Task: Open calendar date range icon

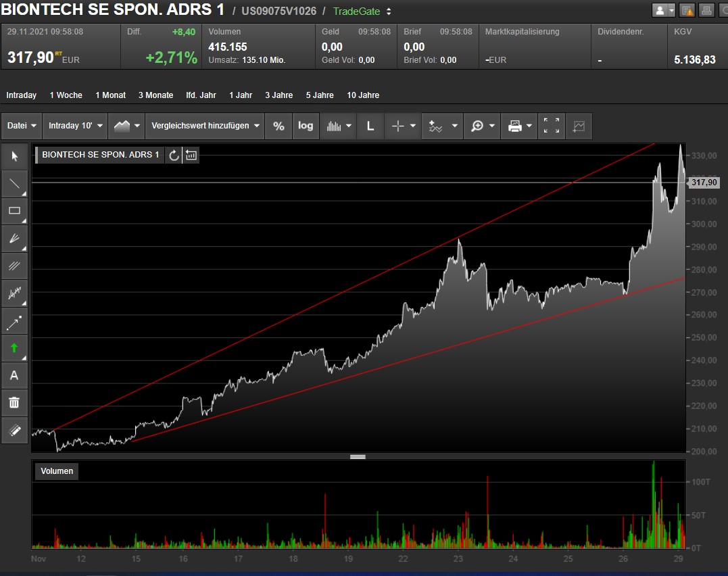Action: pyautogui.click(x=191, y=155)
